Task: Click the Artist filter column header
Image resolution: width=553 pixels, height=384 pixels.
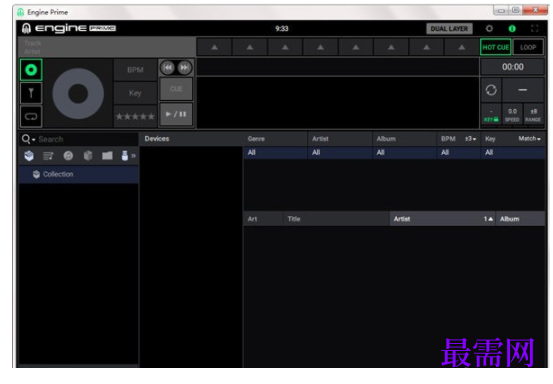Action: (x=340, y=139)
